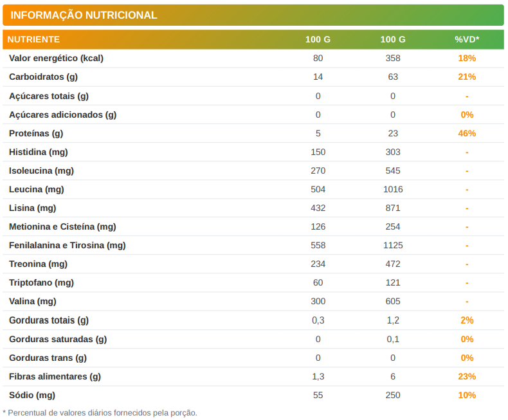Select the Carboidratos (g) row label
Viewport: 508px width, 420px height.
(x=43, y=77)
